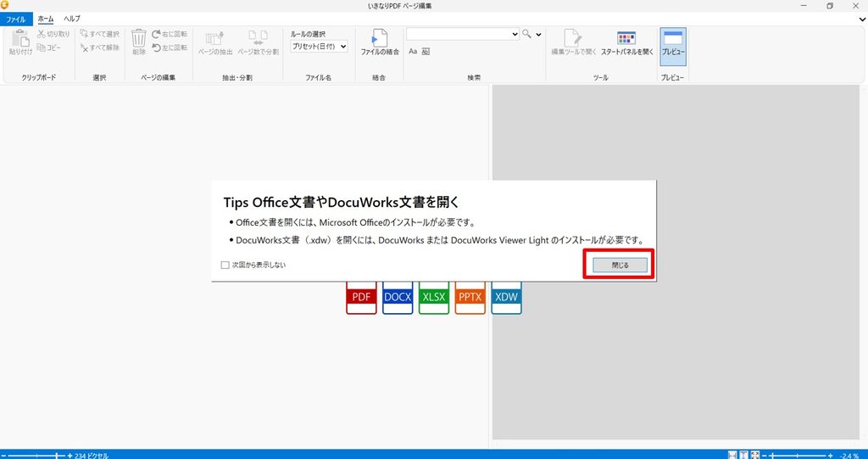Click the zoom plus button at bottom right
The height and width of the screenshot is (459, 868).
pyautogui.click(x=831, y=456)
